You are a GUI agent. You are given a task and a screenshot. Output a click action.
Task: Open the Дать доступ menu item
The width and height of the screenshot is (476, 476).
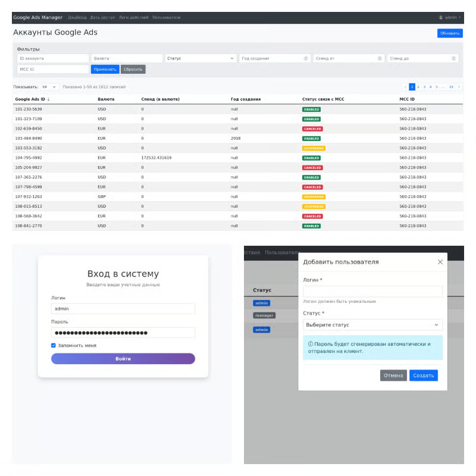[x=102, y=17]
